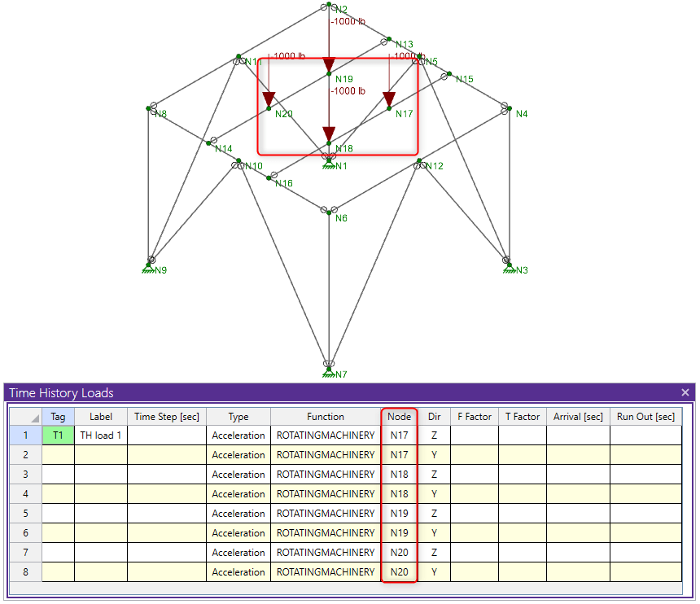Edit the 'TH load 1' label cell
This screenshot has width=700, height=604.
coord(100,435)
